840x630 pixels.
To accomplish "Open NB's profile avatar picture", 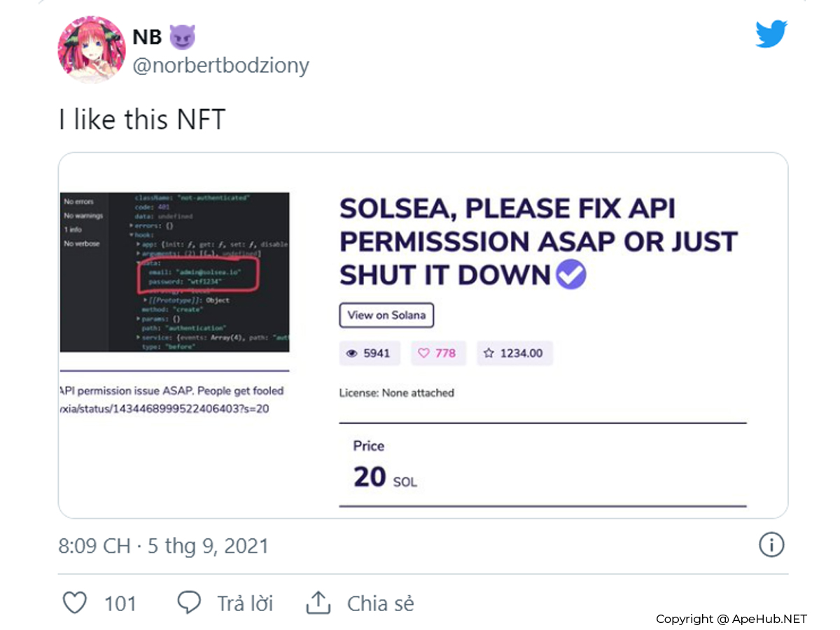I will (91, 50).
